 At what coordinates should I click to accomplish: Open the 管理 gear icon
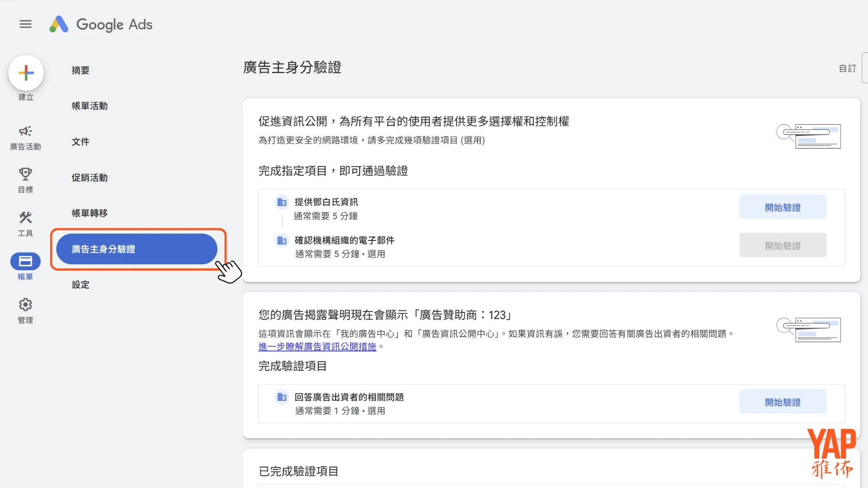coord(25,305)
